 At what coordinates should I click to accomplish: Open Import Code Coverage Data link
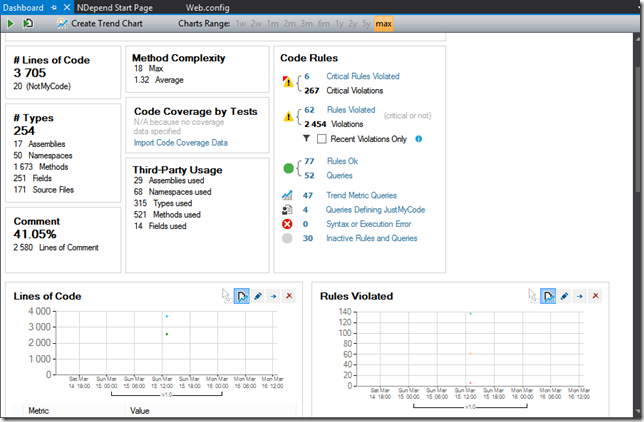pos(181,143)
